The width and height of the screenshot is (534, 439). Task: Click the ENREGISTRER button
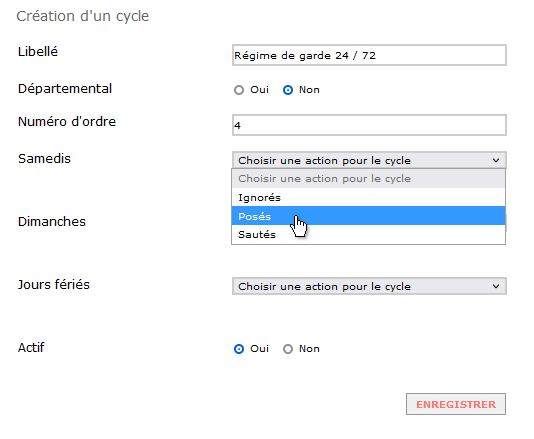click(456, 404)
